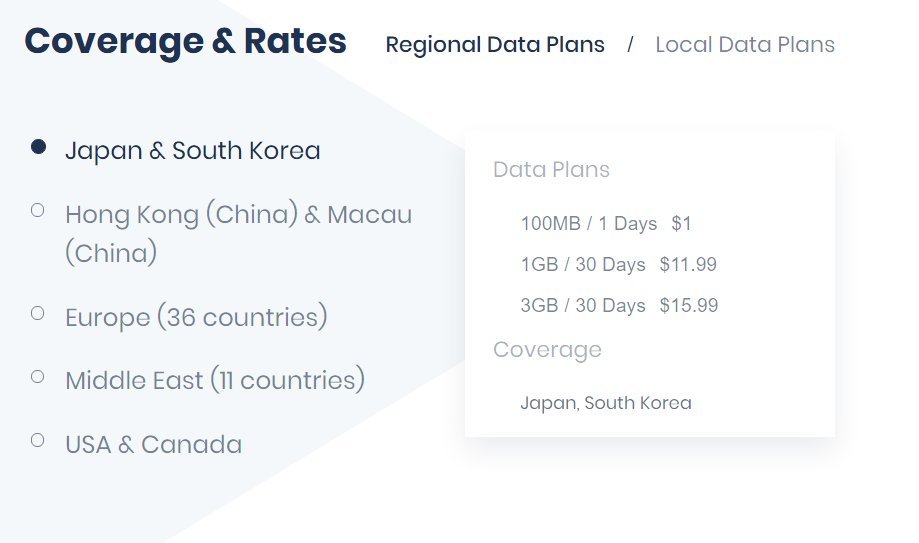Switch to Regional Data Plans tab

click(495, 45)
